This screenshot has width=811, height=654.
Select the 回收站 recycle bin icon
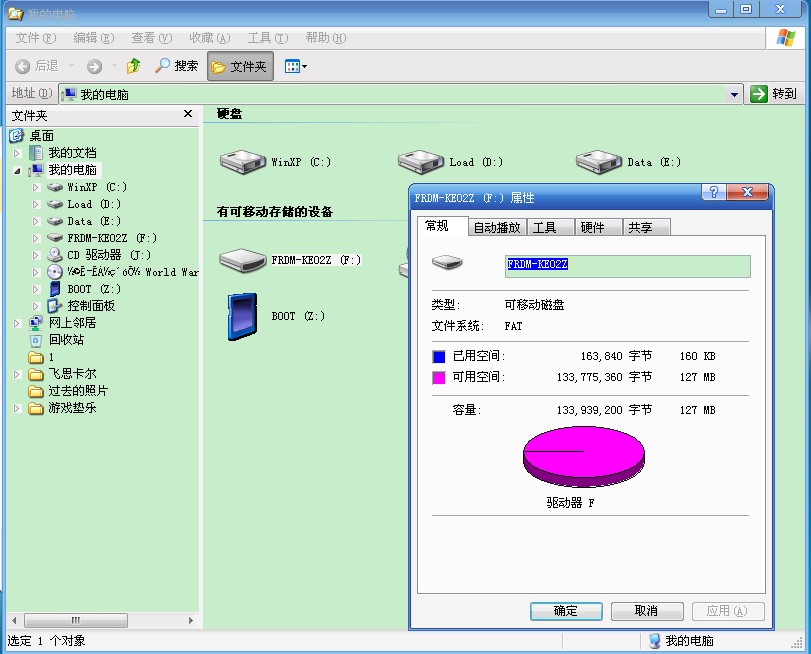pyautogui.click(x=36, y=340)
